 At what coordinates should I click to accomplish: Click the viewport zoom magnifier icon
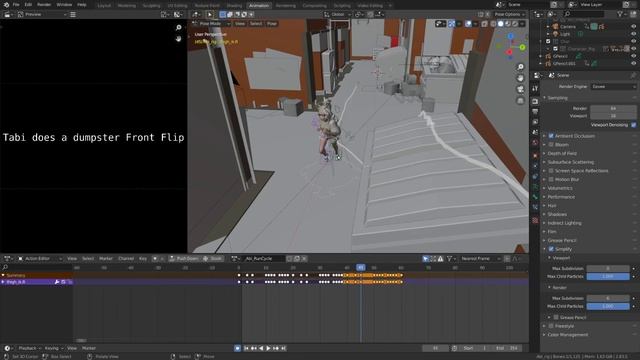click(520, 67)
